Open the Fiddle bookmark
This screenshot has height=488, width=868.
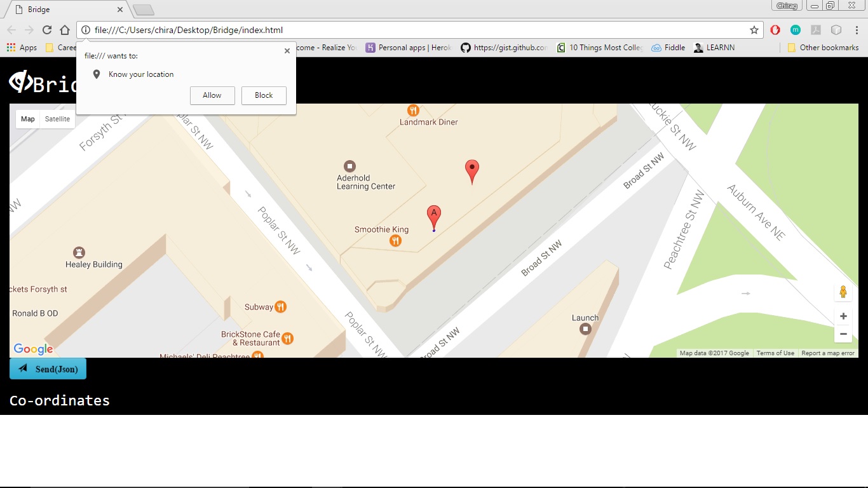[x=668, y=48]
